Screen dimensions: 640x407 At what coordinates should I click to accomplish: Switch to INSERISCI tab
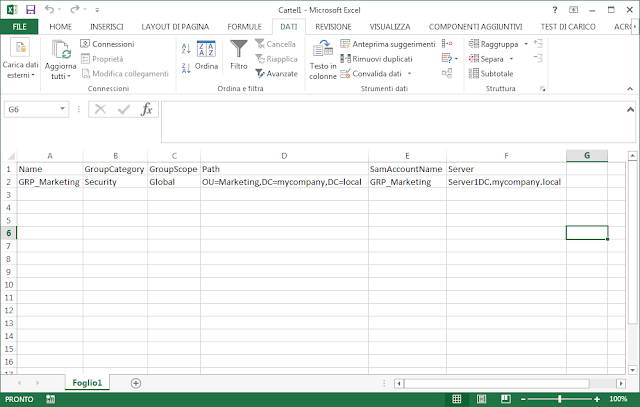107,27
